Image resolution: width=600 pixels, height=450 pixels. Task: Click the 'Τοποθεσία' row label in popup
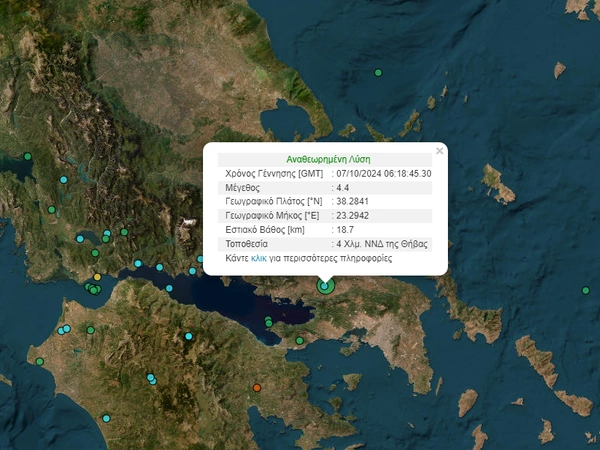point(248,244)
